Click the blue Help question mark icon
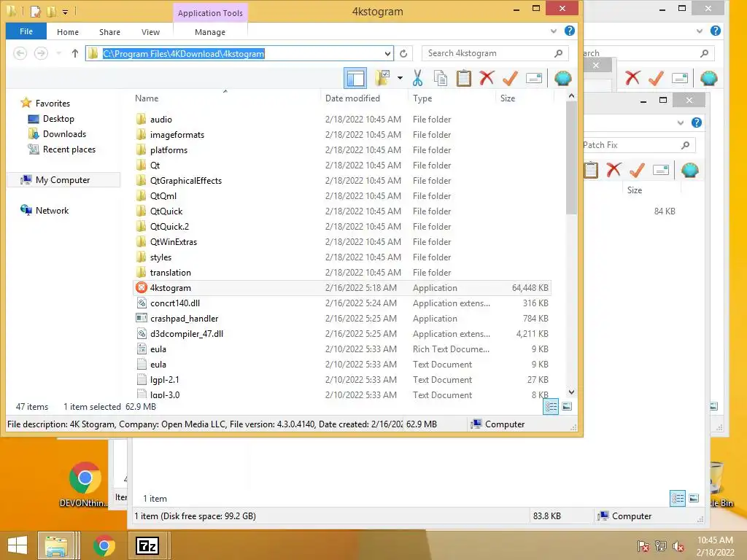Image resolution: width=747 pixels, height=560 pixels. 569,31
